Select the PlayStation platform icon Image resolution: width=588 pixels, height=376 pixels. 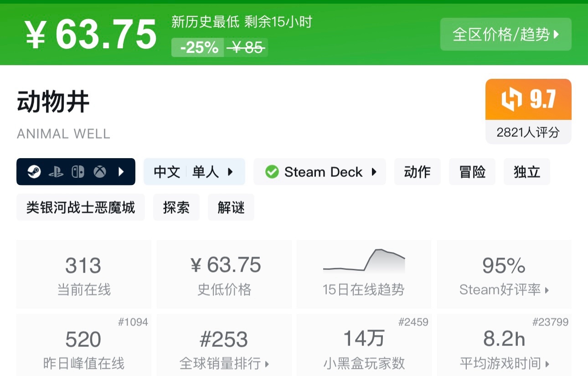point(56,172)
